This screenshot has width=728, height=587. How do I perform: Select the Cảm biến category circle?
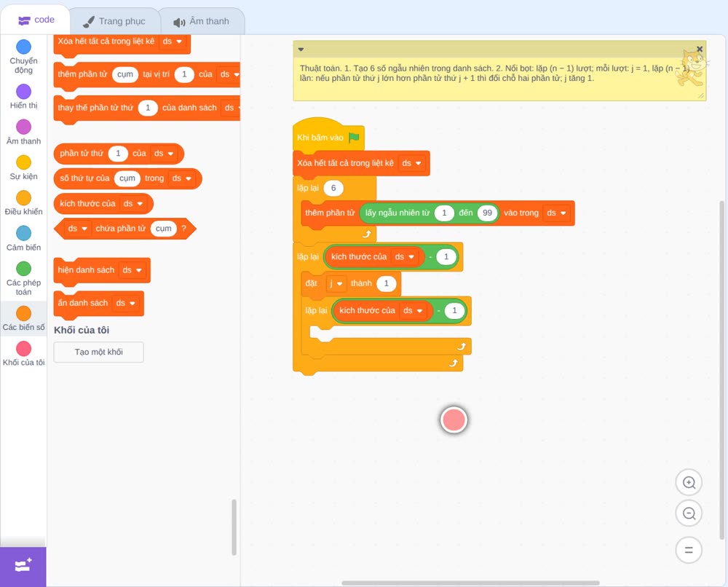click(24, 233)
